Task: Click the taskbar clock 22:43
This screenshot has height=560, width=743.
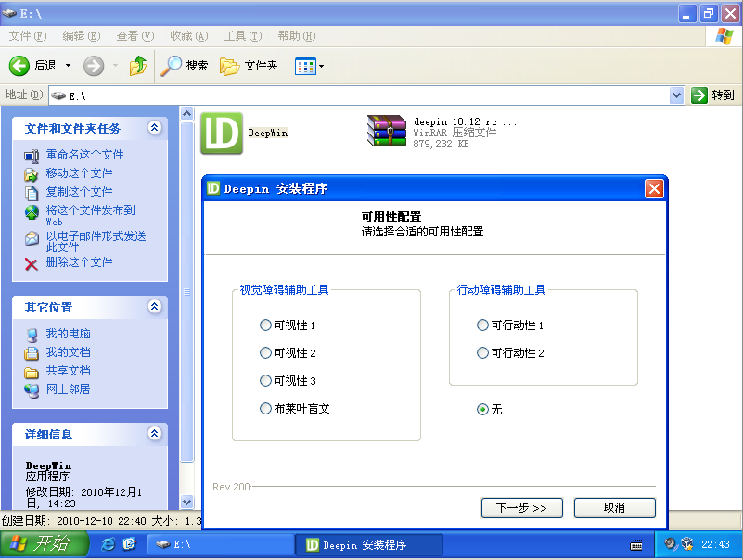Action: [715, 544]
